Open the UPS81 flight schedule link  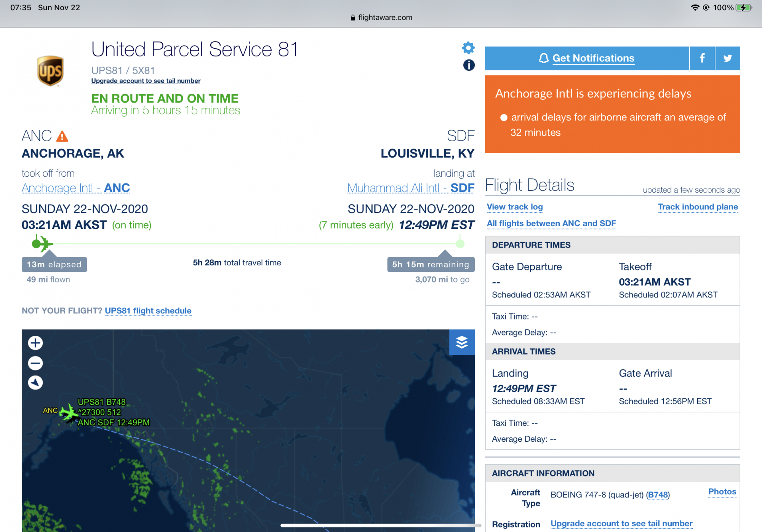148,311
